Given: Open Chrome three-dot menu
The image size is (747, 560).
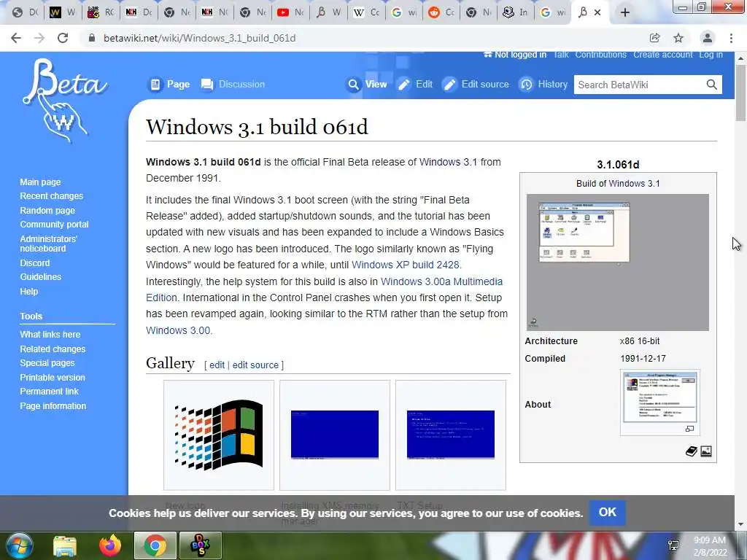Looking at the screenshot, I should 731,38.
